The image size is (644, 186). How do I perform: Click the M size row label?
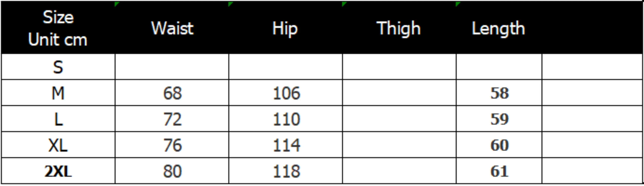tap(58, 93)
